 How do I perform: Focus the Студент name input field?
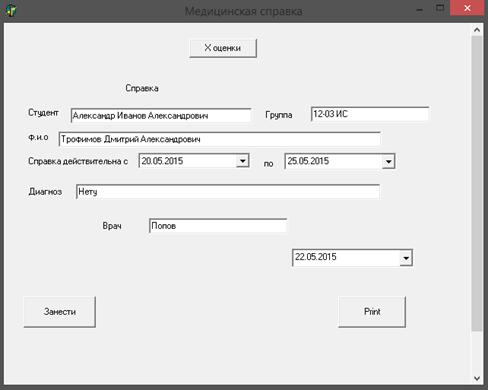161,115
